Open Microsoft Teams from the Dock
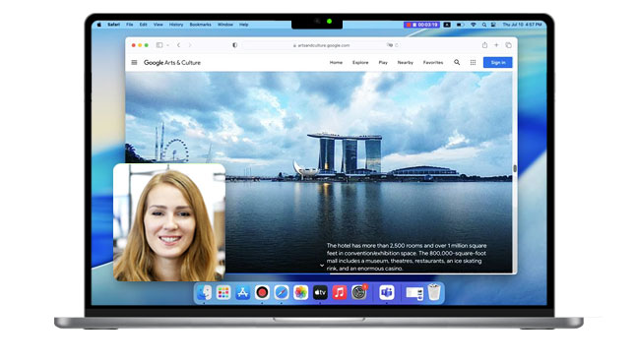 click(386, 292)
